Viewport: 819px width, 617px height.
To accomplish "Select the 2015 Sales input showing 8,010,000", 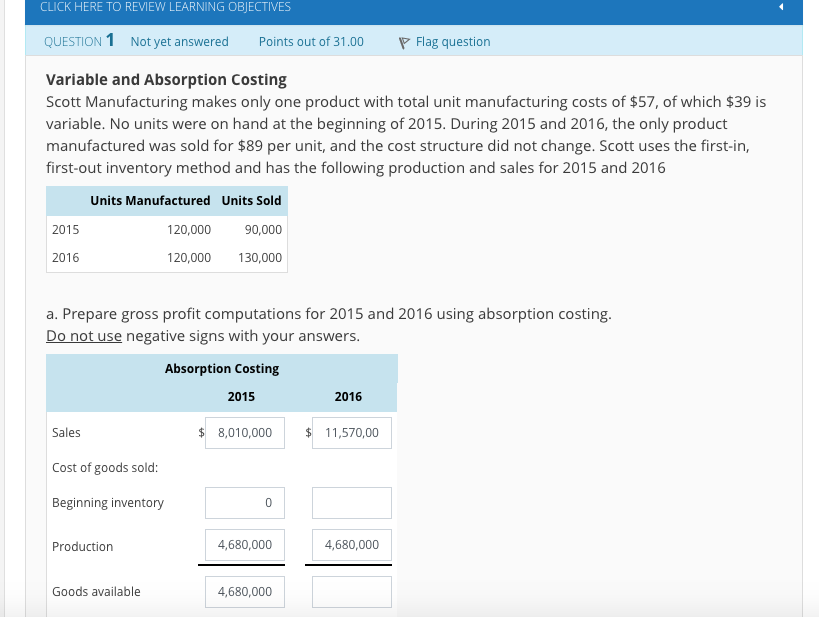I will coord(244,432).
